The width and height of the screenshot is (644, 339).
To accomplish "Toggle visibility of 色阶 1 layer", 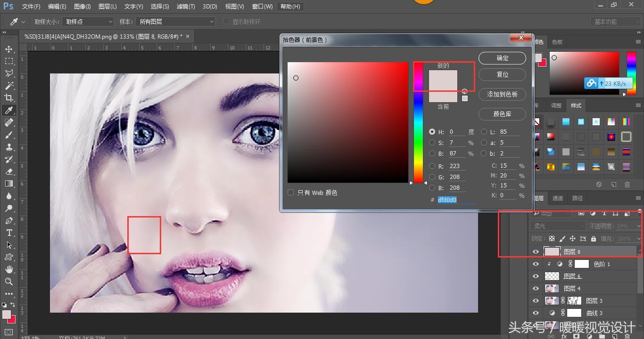I will 536,264.
